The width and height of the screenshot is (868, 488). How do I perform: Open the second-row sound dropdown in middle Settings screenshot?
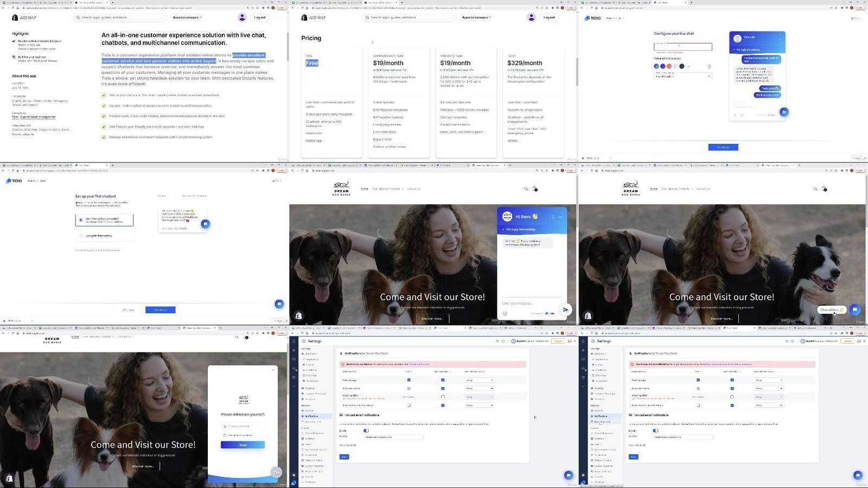(x=480, y=389)
